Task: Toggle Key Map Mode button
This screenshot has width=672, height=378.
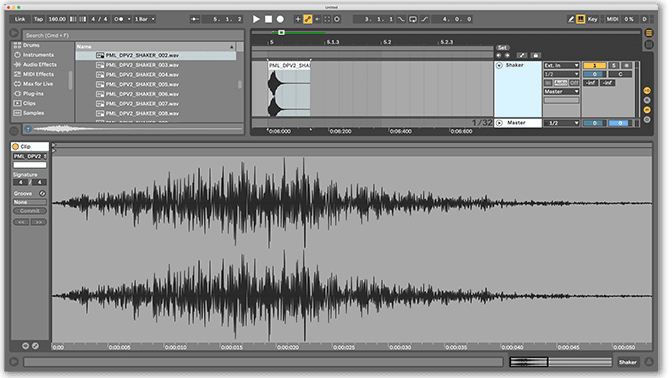Action: 593,19
